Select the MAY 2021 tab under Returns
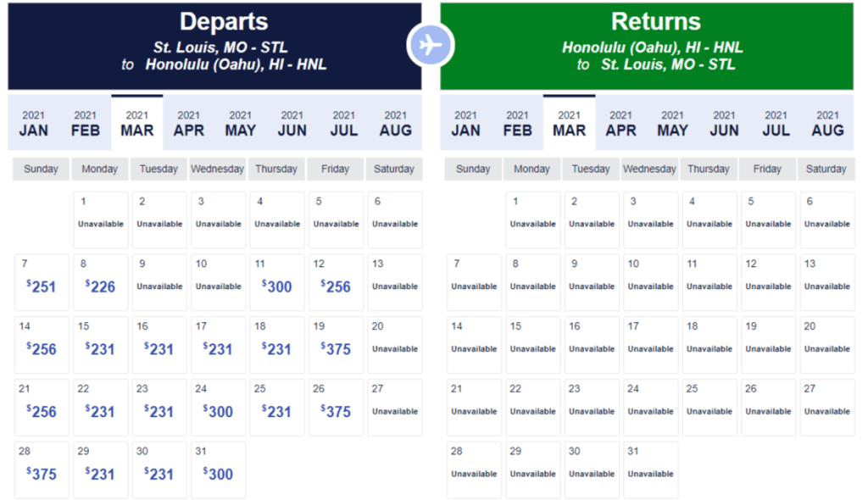The height and width of the screenshot is (500, 868). coord(672,123)
